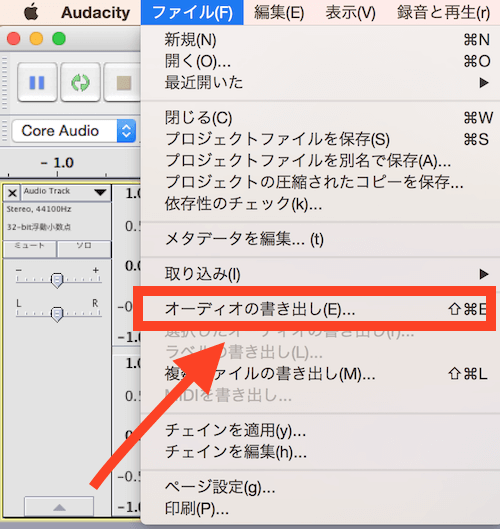Screen dimensions: 500x529
Task: Select メタデータを編集... (t)
Action: point(320,239)
